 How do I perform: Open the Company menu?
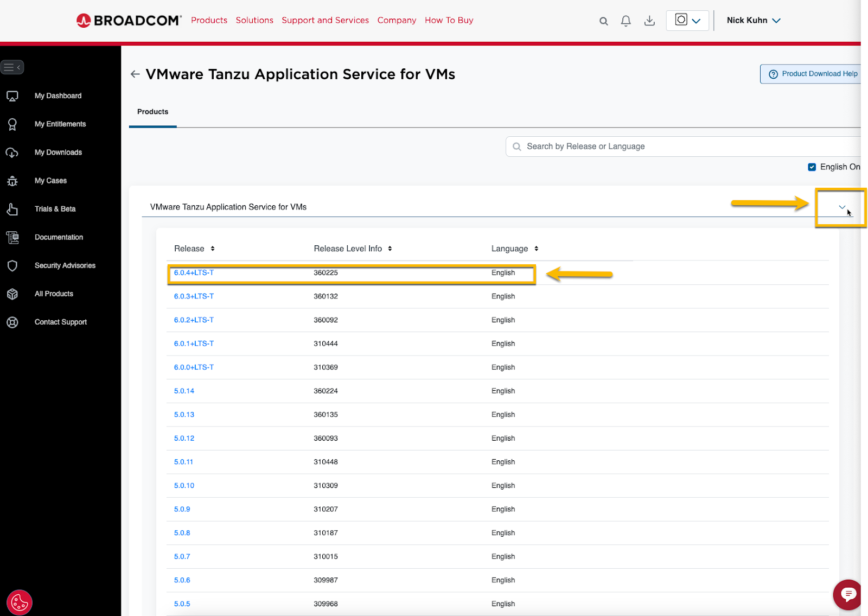tap(397, 20)
